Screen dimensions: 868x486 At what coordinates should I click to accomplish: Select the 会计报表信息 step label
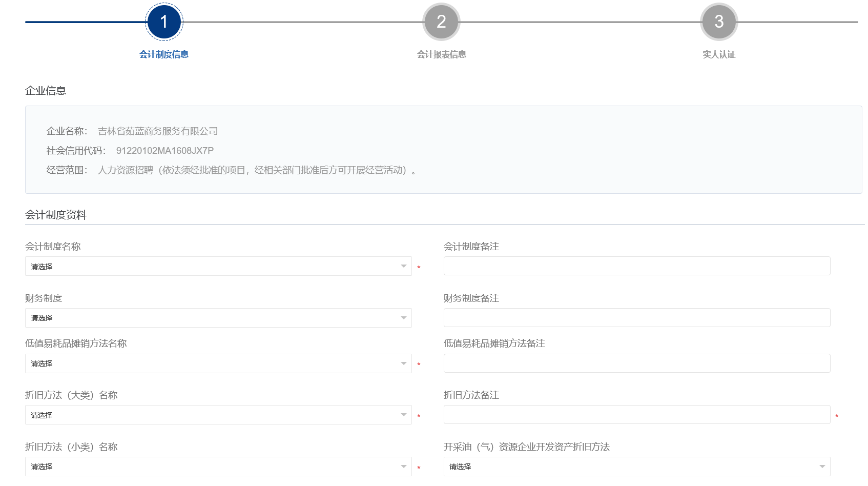click(441, 54)
